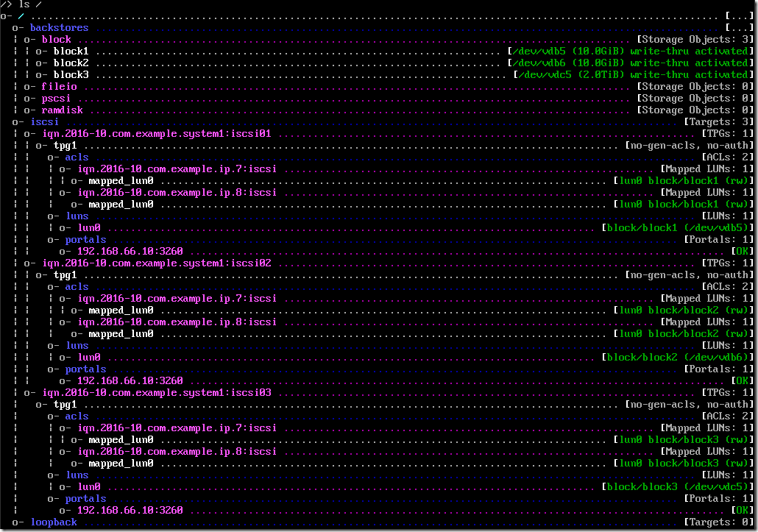Select the fileio backstore node
This screenshot has width=758, height=532.
[59, 87]
